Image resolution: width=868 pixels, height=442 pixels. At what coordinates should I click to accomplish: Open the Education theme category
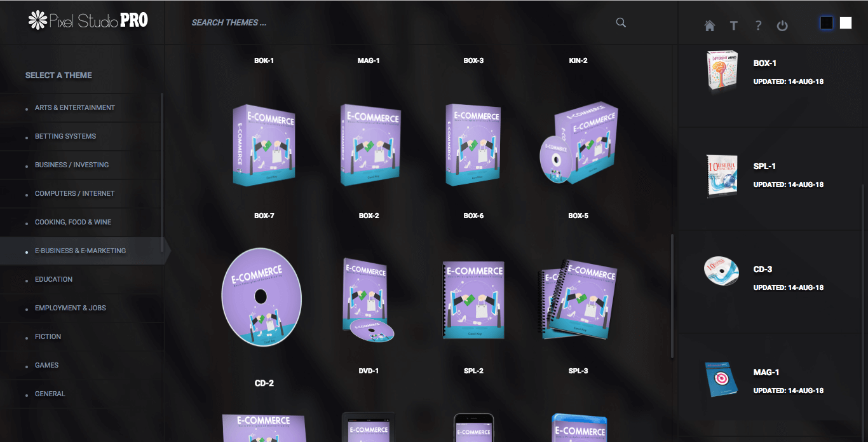(81, 280)
